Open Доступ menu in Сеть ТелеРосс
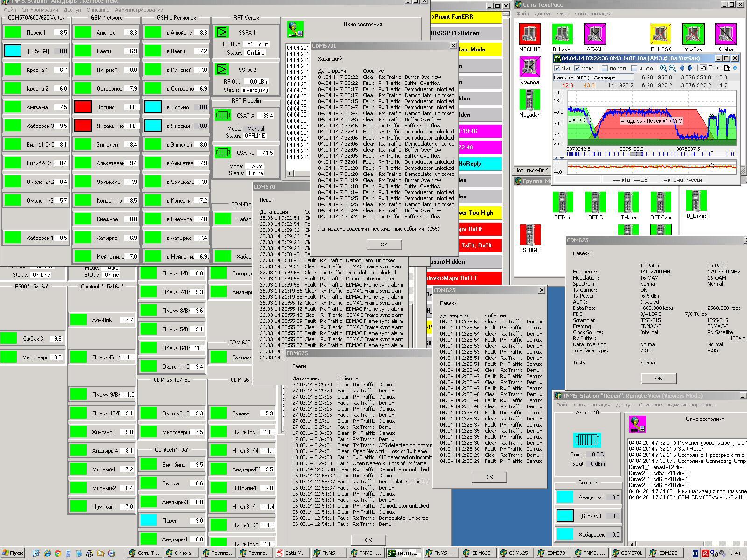The width and height of the screenshot is (747, 560). (x=543, y=14)
